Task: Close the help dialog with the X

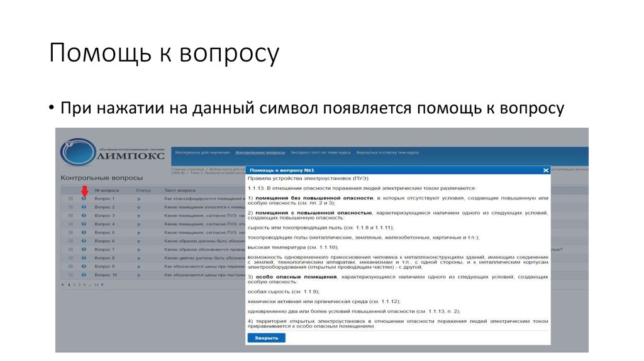Action: point(545,170)
